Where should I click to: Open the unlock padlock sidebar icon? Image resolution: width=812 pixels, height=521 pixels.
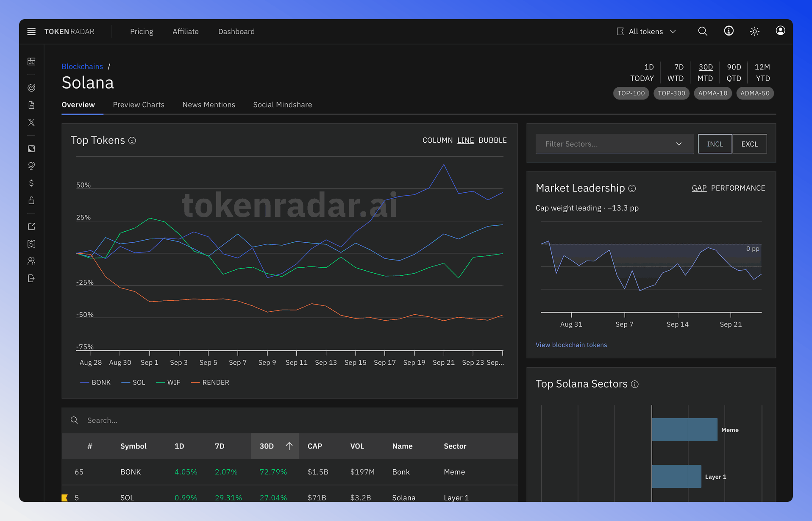point(31,200)
